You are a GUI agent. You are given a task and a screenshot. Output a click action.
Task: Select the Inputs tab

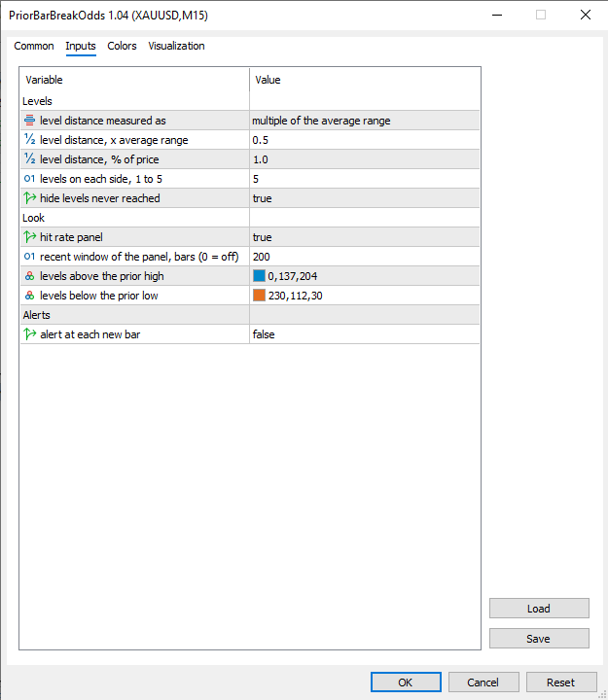pos(81,46)
